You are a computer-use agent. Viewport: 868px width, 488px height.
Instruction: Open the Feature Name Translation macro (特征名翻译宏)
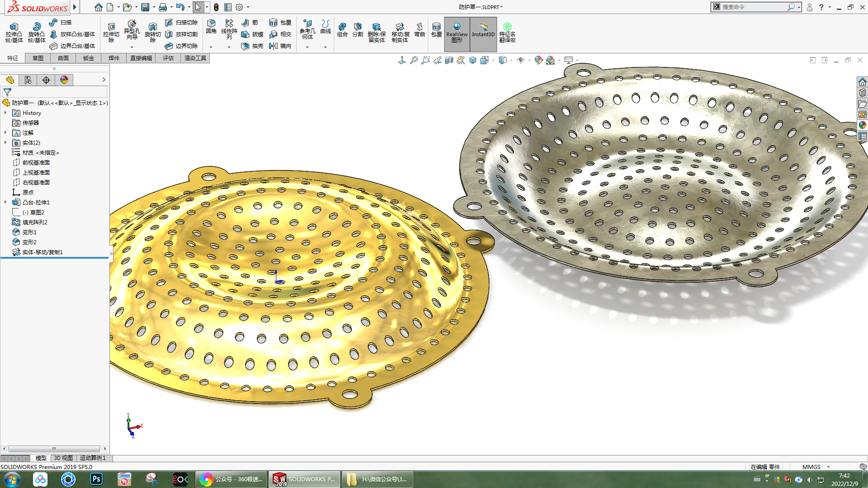[x=507, y=32]
